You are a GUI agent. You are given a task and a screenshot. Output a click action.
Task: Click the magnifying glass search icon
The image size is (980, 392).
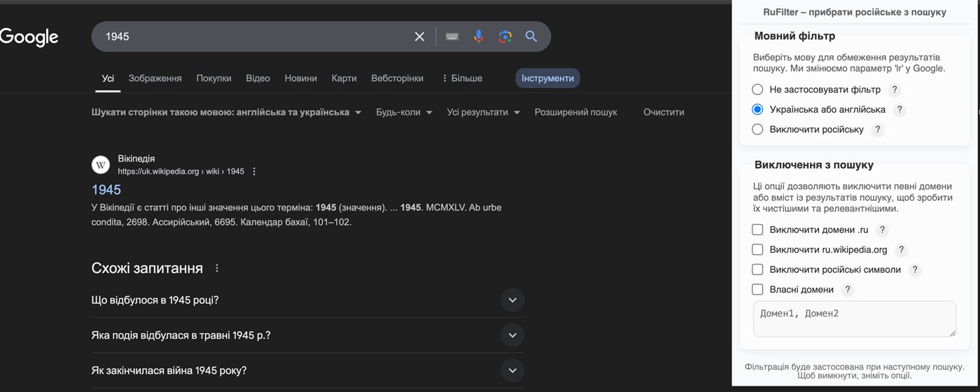[531, 36]
